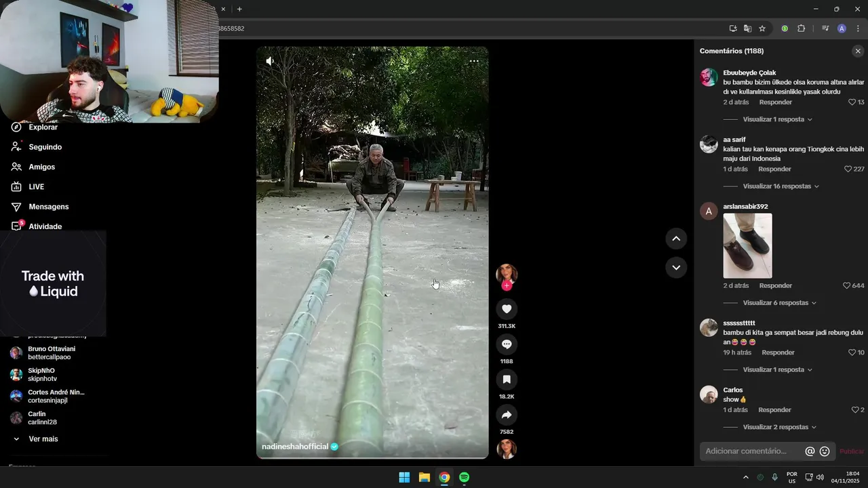
Task: Open Seguindo in sidebar
Action: (45, 147)
